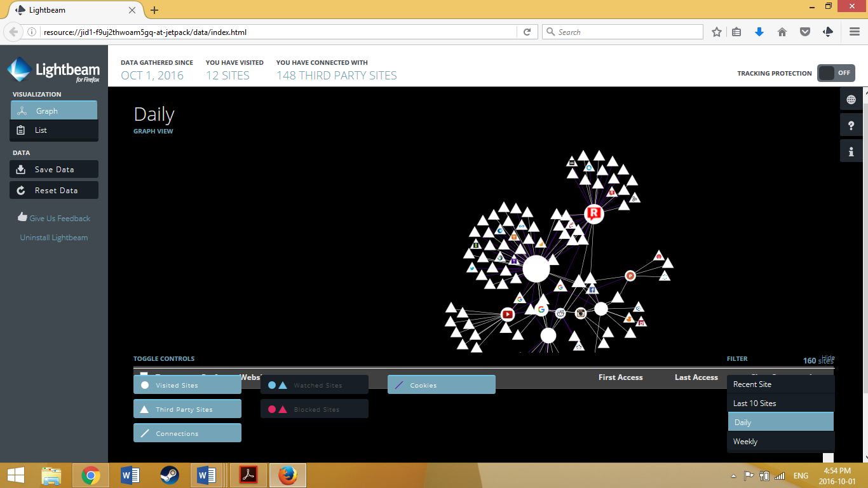The width and height of the screenshot is (868, 488).
Task: Click the Last Access column header
Action: point(696,377)
